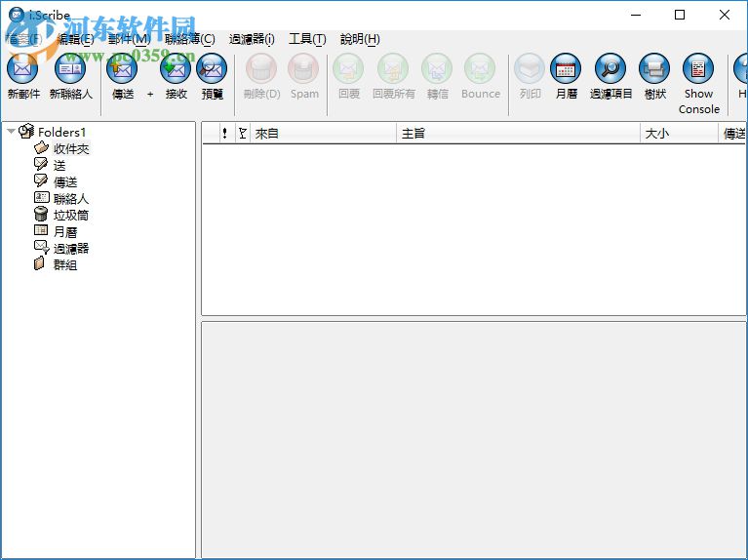Open the 郵件(M) menu
This screenshot has width=748, height=560.
pyautogui.click(x=130, y=39)
